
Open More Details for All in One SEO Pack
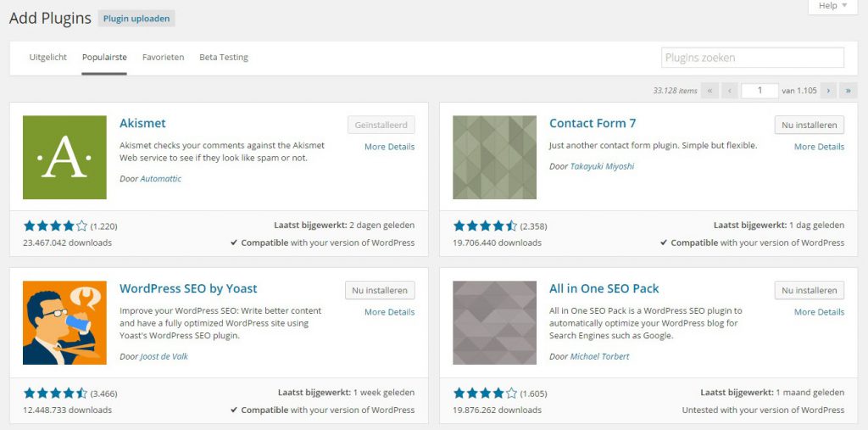(x=820, y=312)
